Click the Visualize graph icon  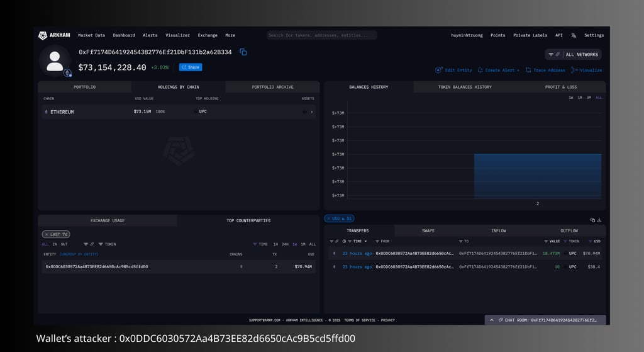tap(574, 70)
